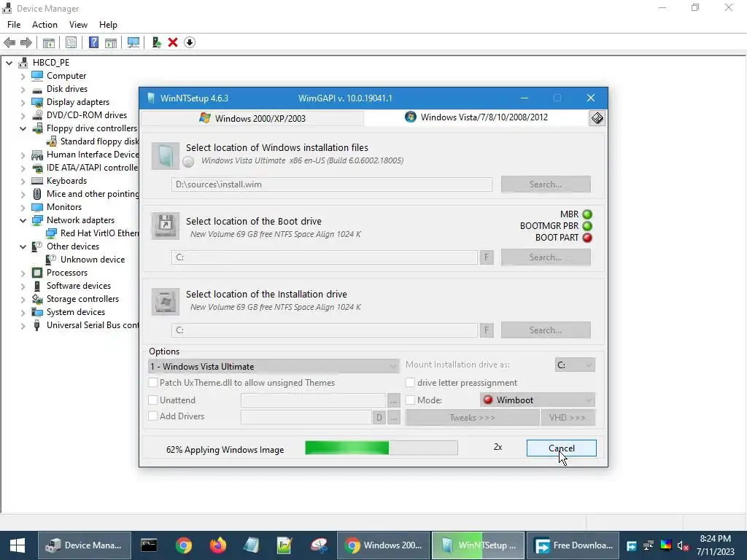Click the red X Uninstall device icon
Viewport: 747px width, 560px height.
point(173,43)
